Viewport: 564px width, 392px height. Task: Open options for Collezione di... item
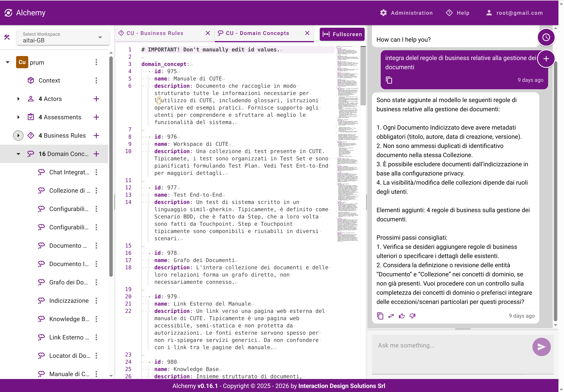coord(96,191)
